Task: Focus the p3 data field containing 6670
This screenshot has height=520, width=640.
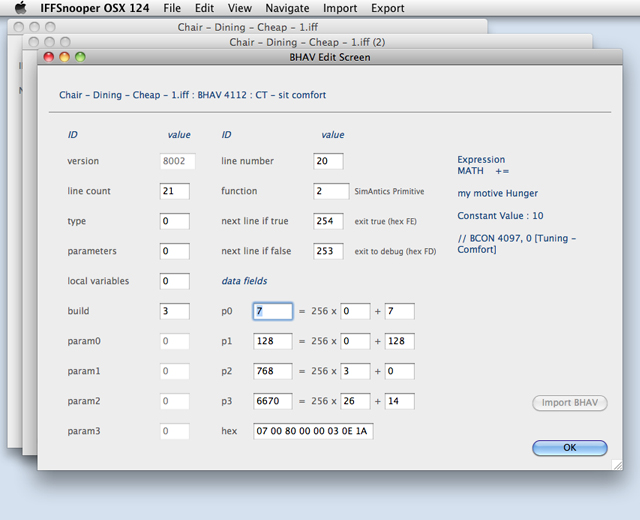Action: pos(272,401)
